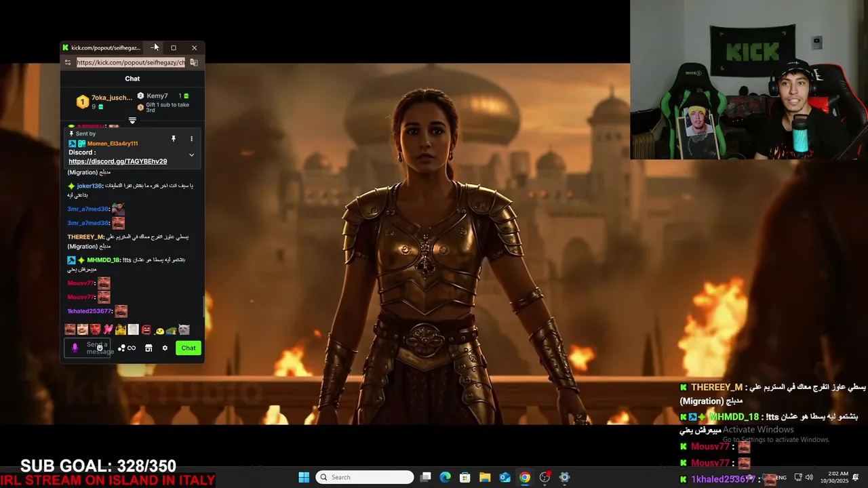The height and width of the screenshot is (488, 868).
Task: Open Momen_El3a4ry111 user profile
Action: point(113,144)
